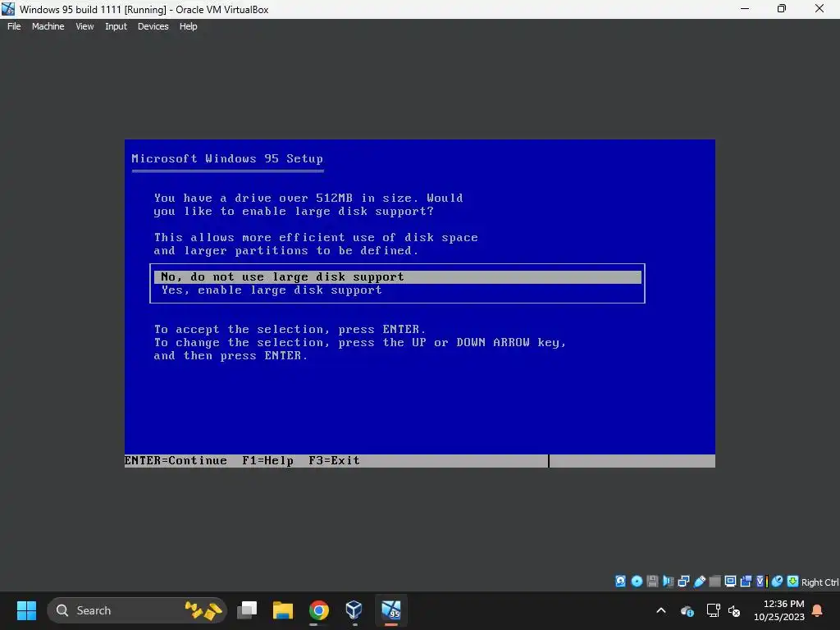
Task: Open the VirtualBox File menu
Action: pyautogui.click(x=14, y=26)
